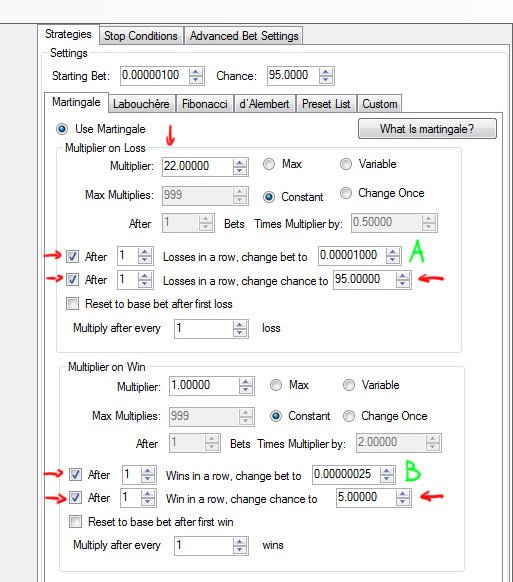
Task: Select the Strategies tab
Action: coord(68,34)
